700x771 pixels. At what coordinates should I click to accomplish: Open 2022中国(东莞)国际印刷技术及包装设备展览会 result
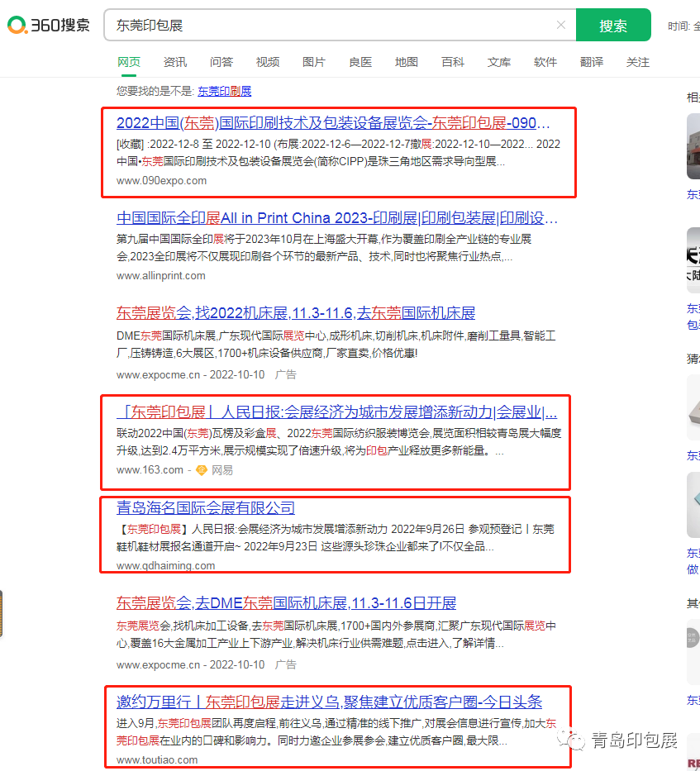coord(333,122)
